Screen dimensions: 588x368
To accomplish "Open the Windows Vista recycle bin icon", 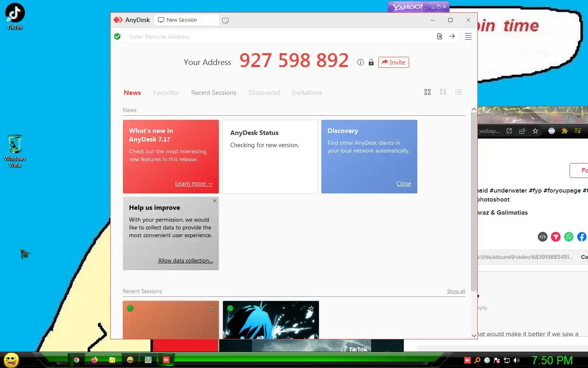I will (15, 151).
